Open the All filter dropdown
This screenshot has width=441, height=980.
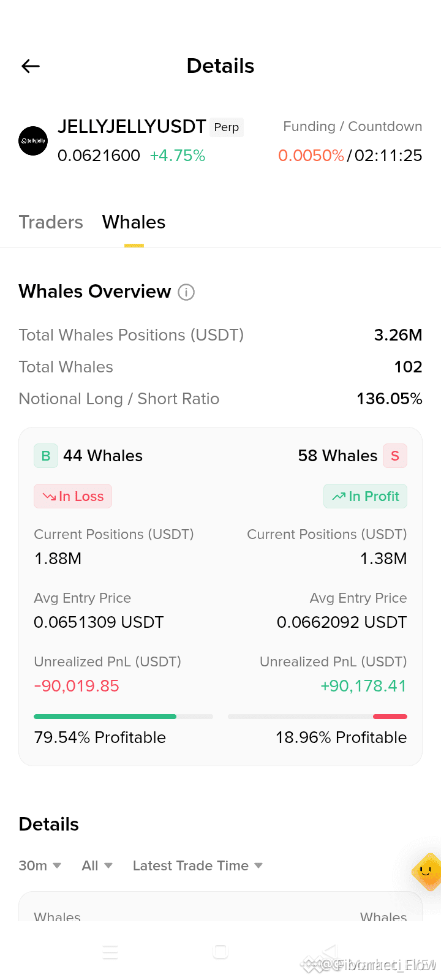click(x=97, y=865)
